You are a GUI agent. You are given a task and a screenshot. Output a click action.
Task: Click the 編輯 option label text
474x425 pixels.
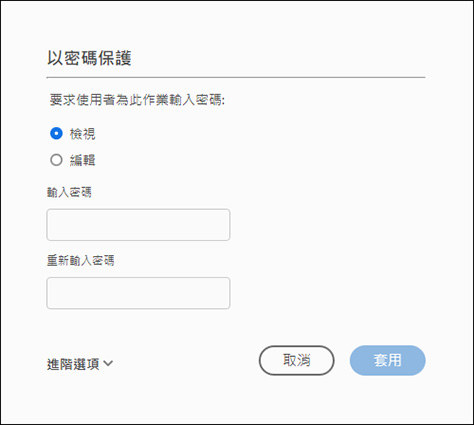click(x=83, y=160)
